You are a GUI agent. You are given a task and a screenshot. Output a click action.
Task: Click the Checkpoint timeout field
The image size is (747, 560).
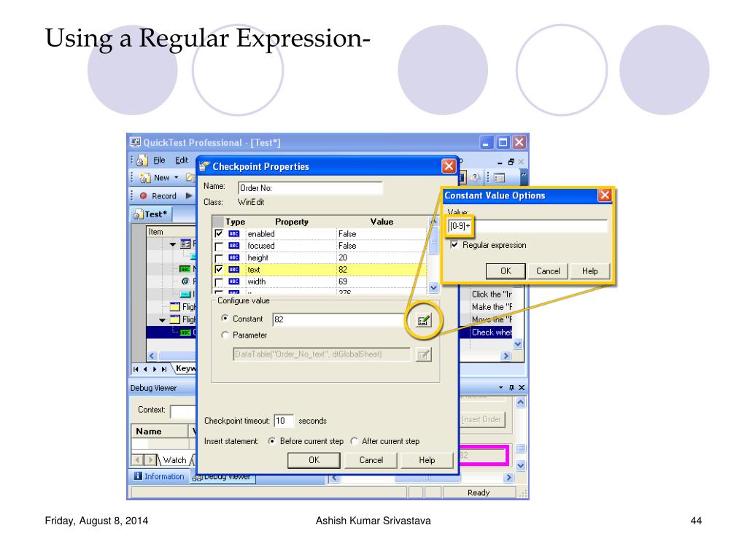(x=284, y=421)
